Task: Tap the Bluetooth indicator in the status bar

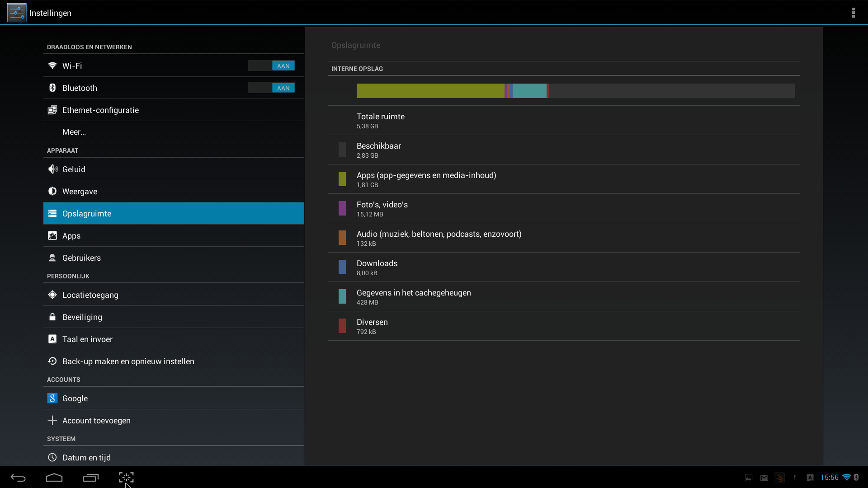Action: point(856,477)
